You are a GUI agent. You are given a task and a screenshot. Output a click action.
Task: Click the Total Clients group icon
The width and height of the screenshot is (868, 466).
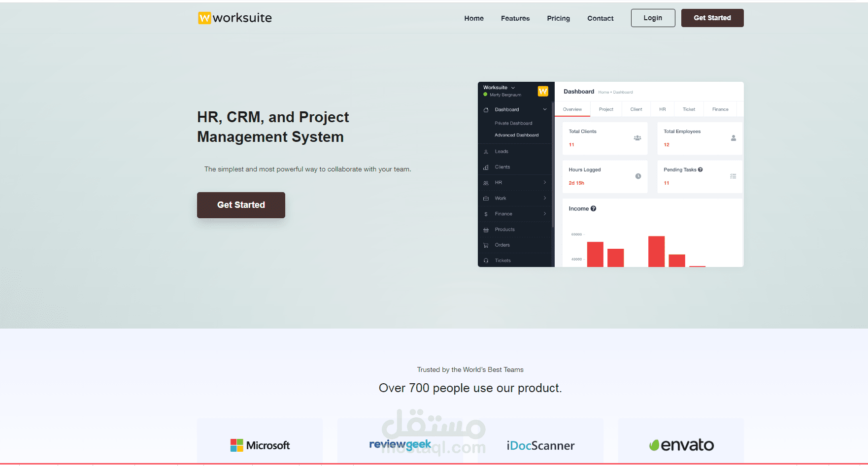(x=637, y=138)
